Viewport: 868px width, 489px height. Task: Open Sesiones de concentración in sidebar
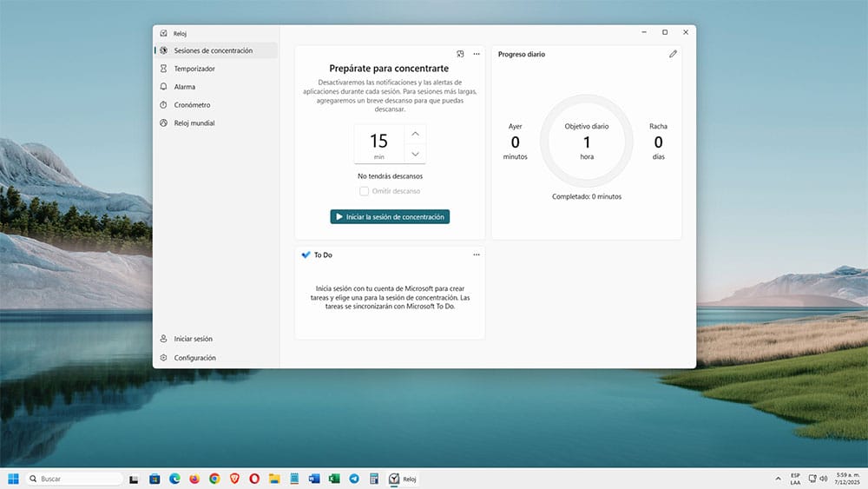[216, 50]
